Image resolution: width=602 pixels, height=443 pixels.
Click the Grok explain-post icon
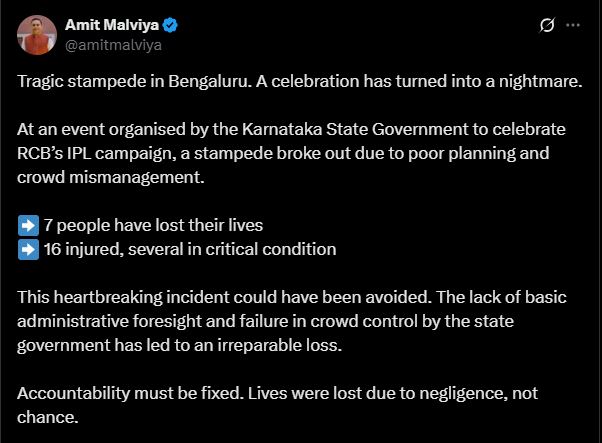[x=546, y=25]
